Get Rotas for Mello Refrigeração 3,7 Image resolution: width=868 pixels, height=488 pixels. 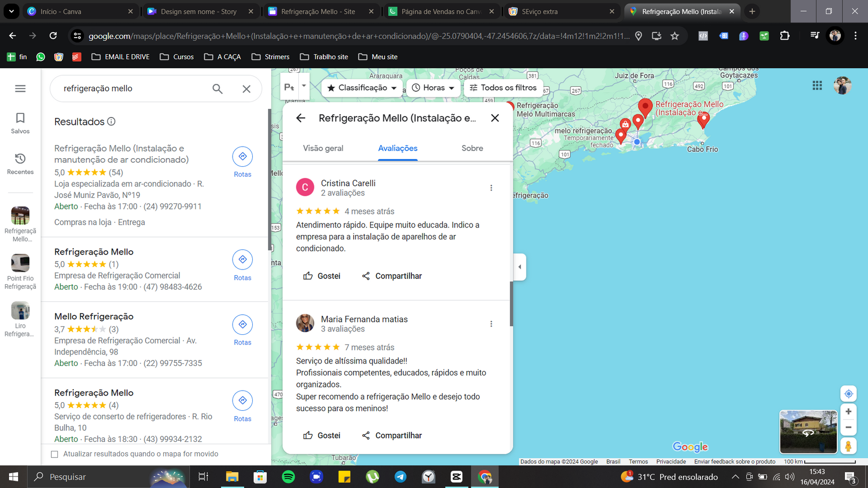pos(243,330)
